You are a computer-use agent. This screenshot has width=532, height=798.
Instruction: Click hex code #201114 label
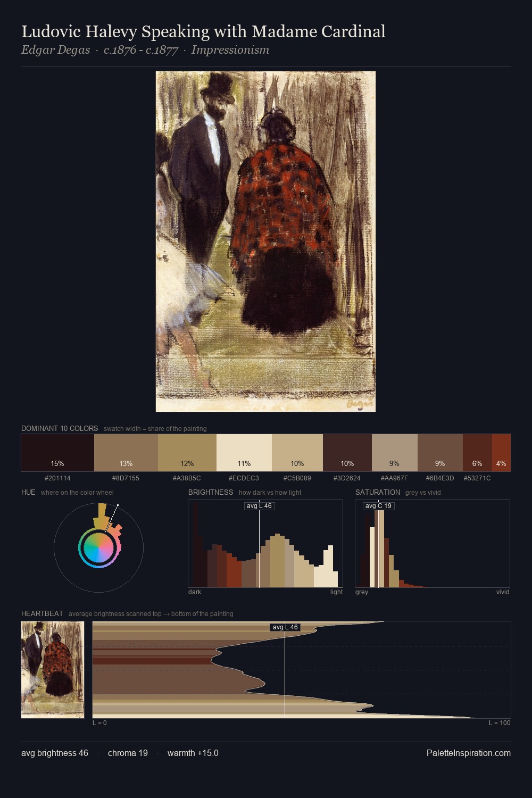click(x=57, y=478)
